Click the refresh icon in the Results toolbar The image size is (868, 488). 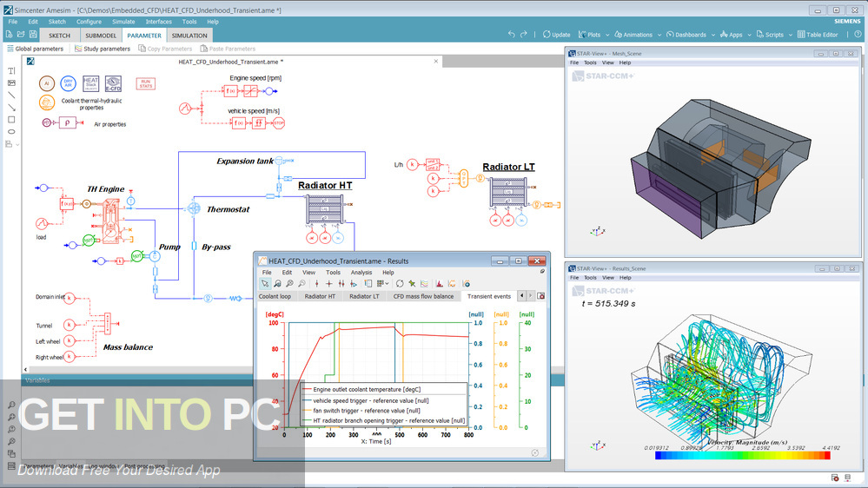click(x=400, y=283)
